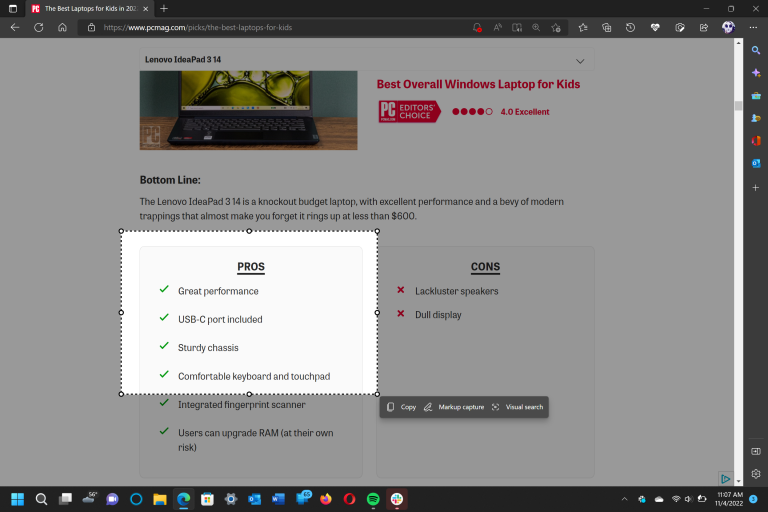Image resolution: width=768 pixels, height=512 pixels.
Task: Open Best Overall Windows Laptop for Kids link
Action: (478, 84)
